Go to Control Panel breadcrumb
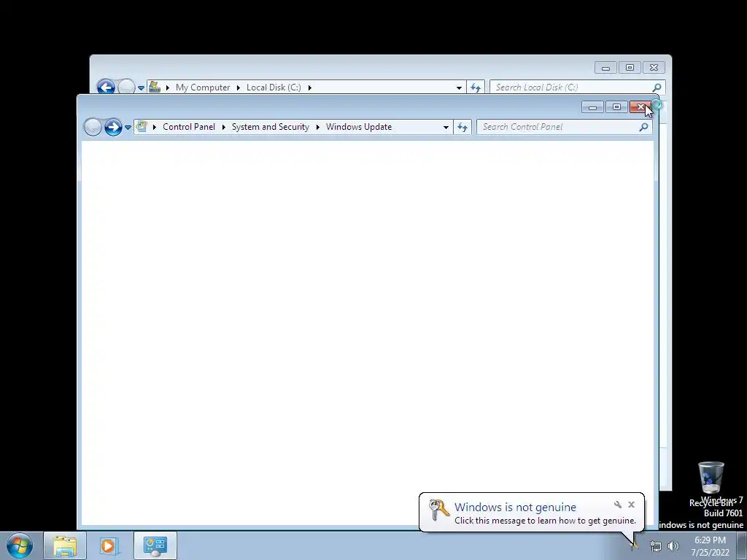This screenshot has width=747, height=560. (x=189, y=127)
